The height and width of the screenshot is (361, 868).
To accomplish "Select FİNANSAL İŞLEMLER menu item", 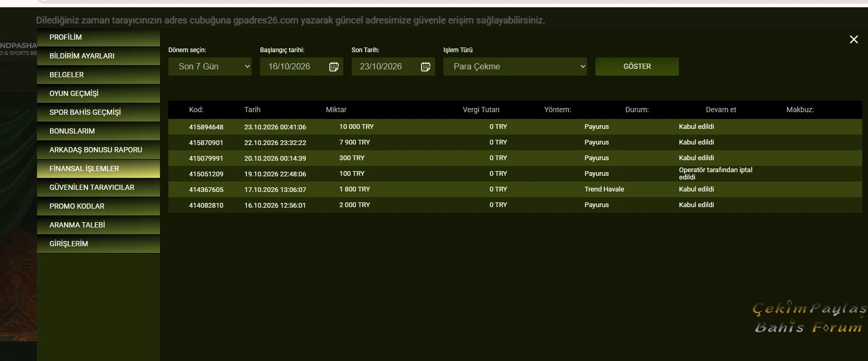I will 98,169.
